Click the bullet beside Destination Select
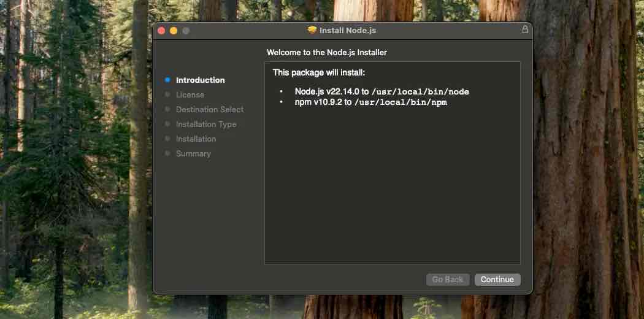Viewport: 644px width, 319px height. (167, 110)
